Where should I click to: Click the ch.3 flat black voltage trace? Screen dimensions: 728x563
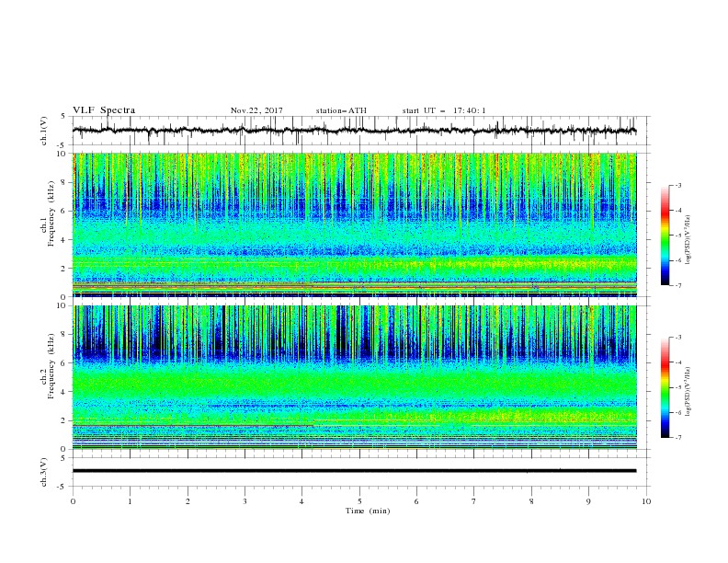click(355, 471)
